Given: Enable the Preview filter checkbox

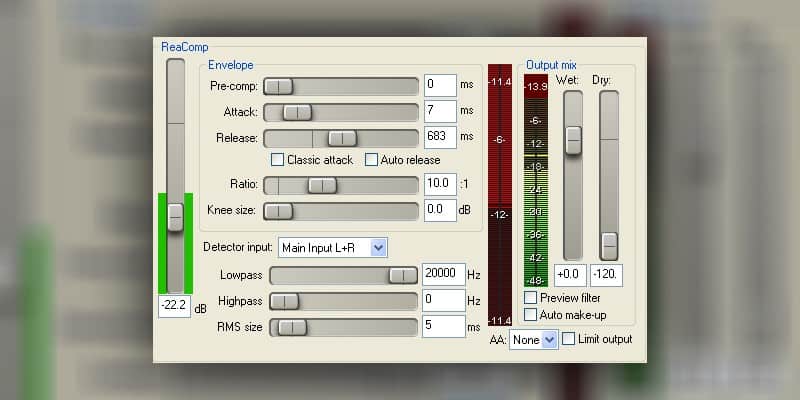Looking at the screenshot, I should coord(531,298).
